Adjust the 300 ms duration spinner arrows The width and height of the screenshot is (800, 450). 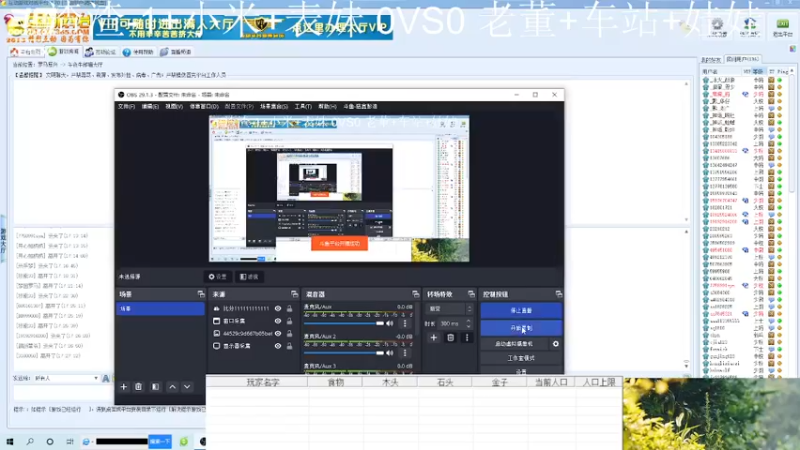tap(468, 323)
